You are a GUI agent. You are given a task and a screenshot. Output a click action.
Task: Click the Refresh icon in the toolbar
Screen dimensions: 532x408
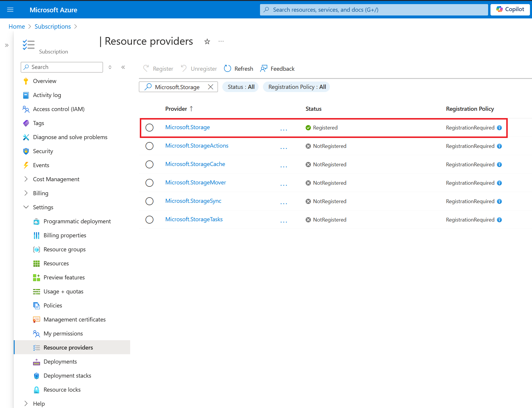[x=228, y=68]
